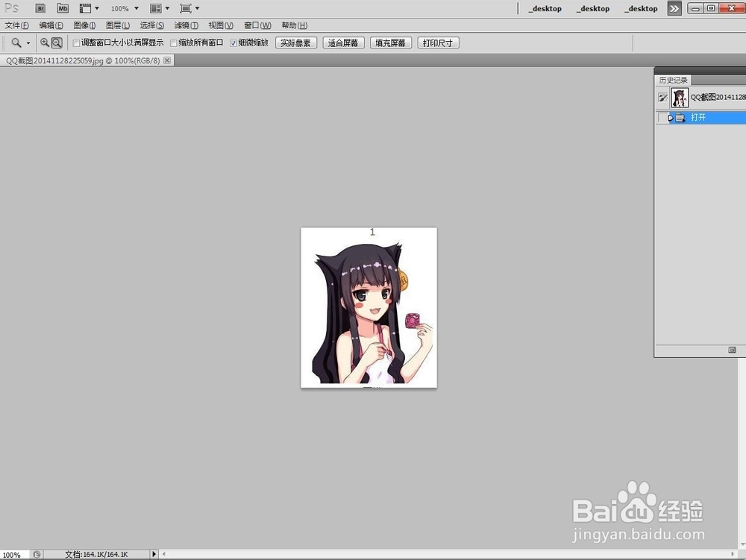Image resolution: width=746 pixels, height=560 pixels.
Task: Enable 缩放所有窗口 checkbox
Action: point(174,43)
